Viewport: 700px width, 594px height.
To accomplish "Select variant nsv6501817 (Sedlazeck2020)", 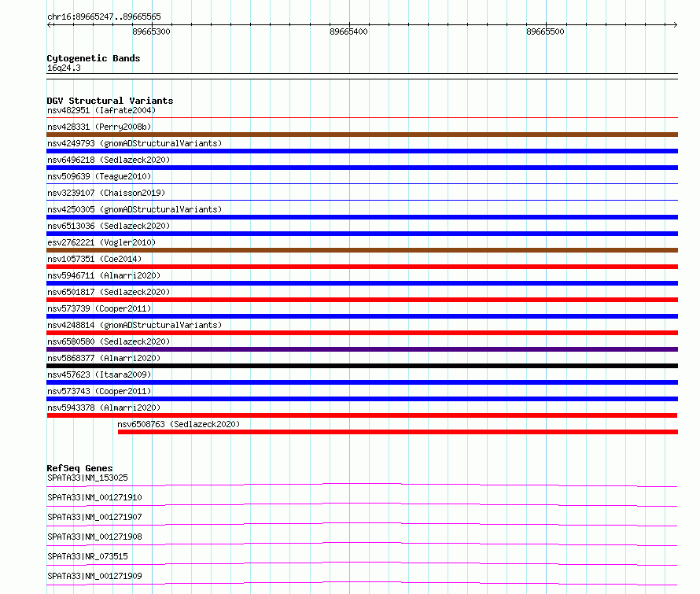I will [x=109, y=292].
